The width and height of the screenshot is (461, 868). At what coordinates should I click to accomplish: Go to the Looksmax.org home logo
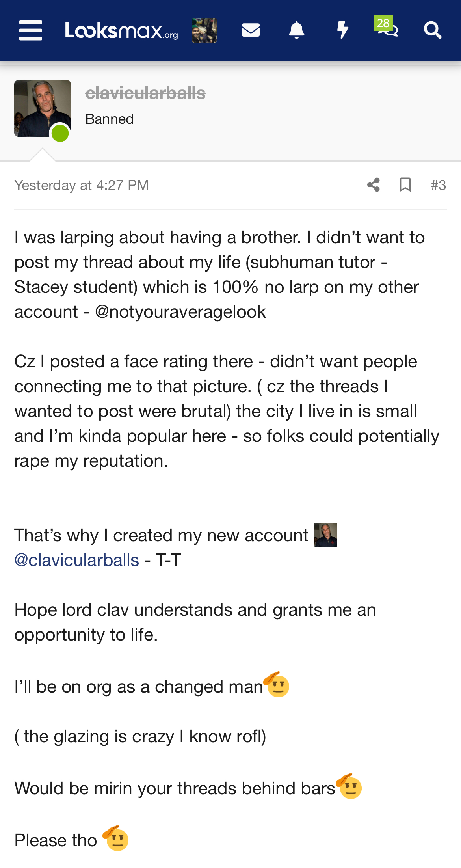(x=121, y=30)
